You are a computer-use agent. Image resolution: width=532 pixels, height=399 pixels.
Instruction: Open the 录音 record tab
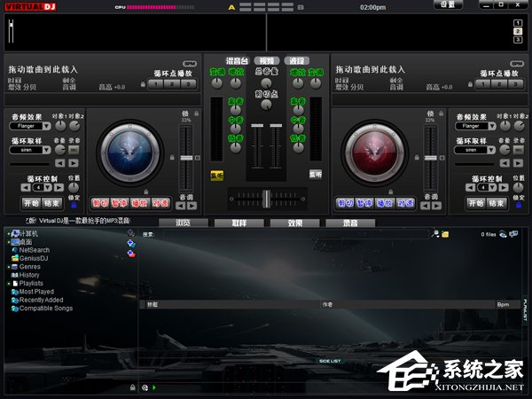pyautogui.click(x=350, y=223)
